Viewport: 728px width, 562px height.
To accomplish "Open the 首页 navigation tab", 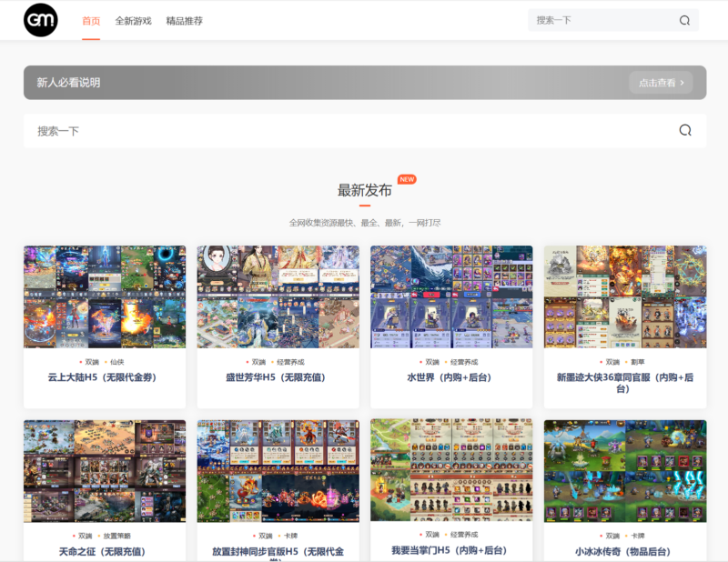I will click(91, 21).
